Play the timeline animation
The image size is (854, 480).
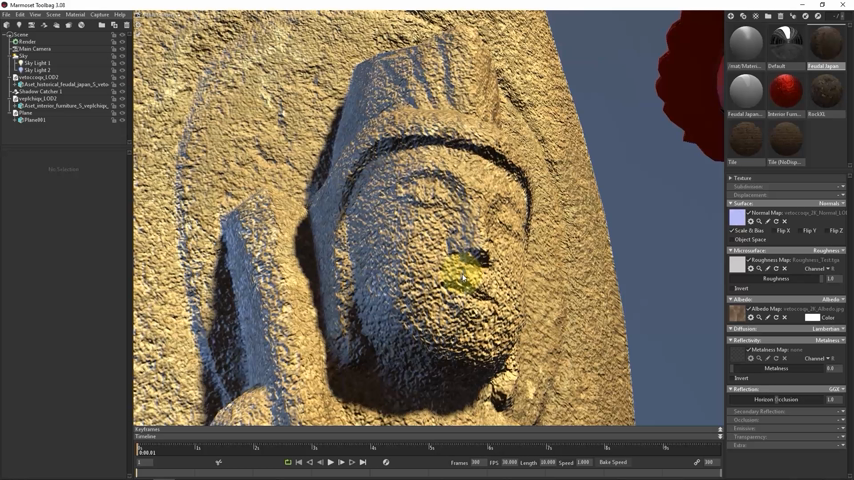[x=331, y=463]
